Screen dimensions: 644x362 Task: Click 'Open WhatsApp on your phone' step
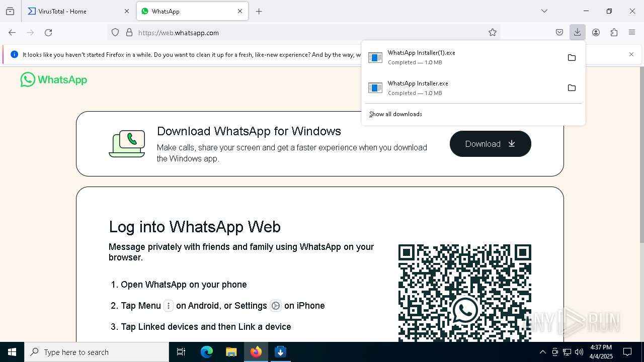[184, 285]
